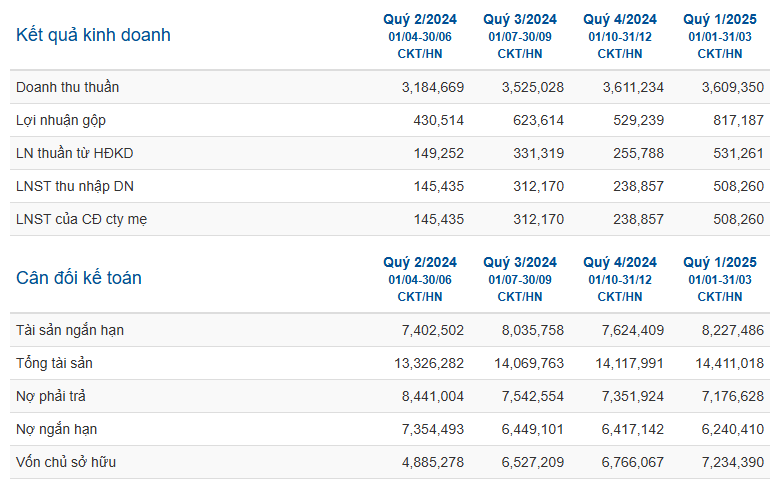Click the Vốn chủ sở hữu row label

click(65, 462)
